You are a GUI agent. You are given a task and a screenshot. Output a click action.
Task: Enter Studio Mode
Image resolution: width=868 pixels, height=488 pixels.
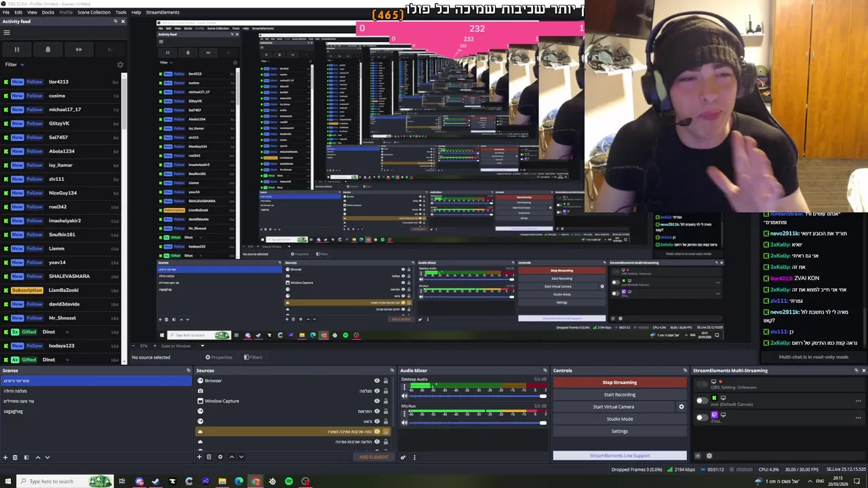[620, 419]
